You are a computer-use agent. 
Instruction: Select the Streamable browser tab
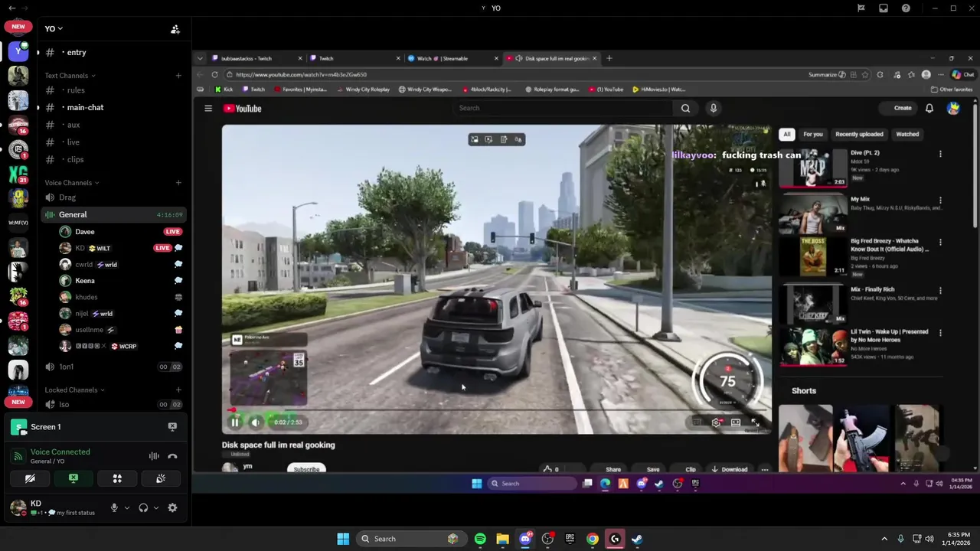pyautogui.click(x=452, y=58)
